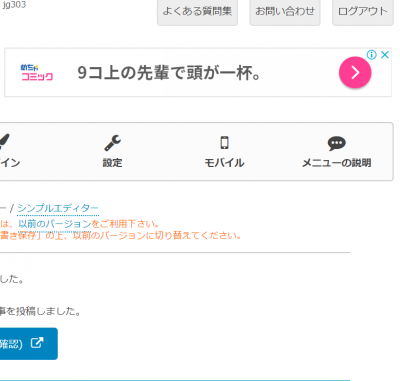Click the お問い合わせ contact button

click(285, 12)
